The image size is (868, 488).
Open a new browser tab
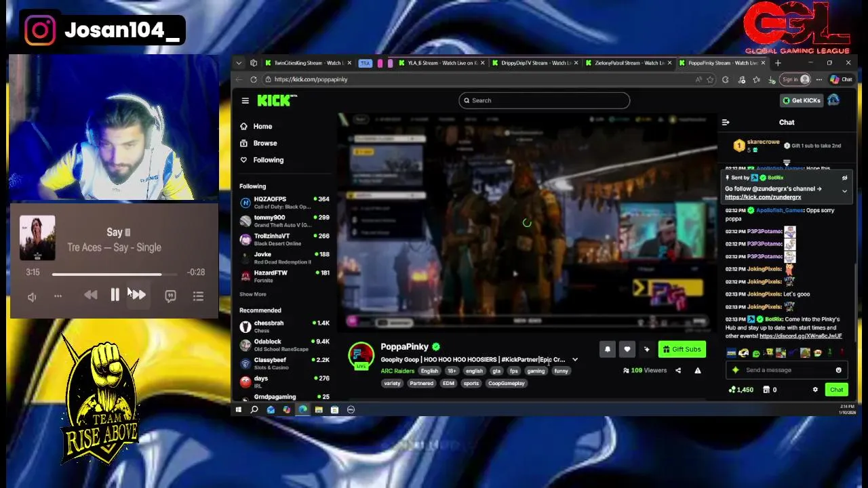[778, 63]
